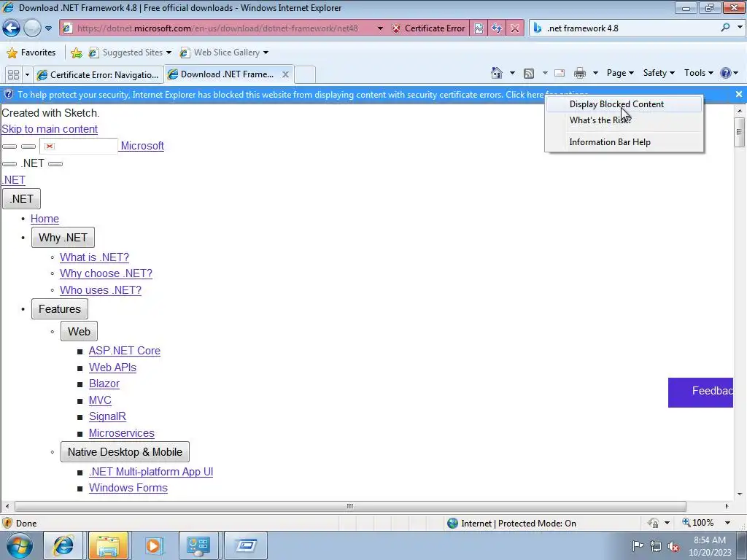Click the purple Feedback button
Image resolution: width=747 pixels, height=560 pixels.
pos(700,392)
